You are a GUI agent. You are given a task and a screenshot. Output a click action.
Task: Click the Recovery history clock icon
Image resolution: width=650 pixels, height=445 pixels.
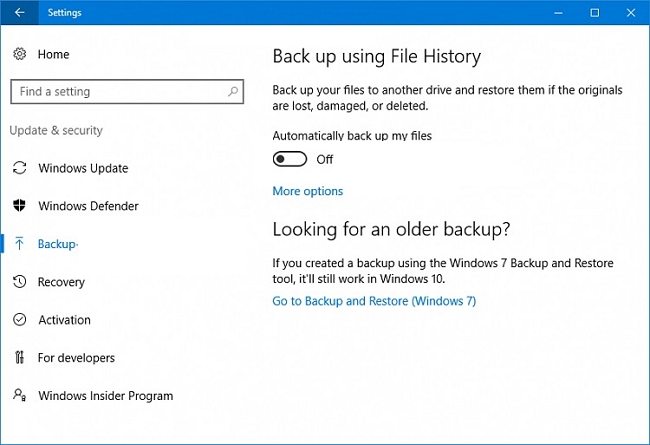coord(19,282)
